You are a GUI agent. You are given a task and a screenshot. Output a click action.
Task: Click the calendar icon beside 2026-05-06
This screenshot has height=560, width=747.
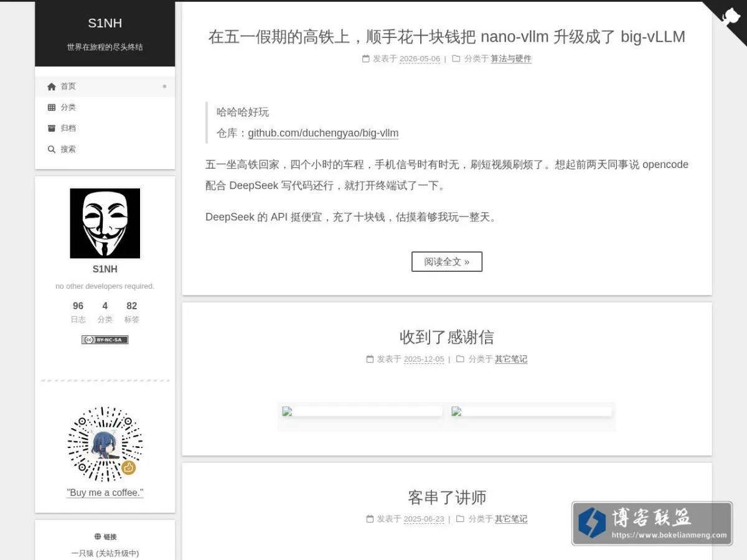(366, 59)
